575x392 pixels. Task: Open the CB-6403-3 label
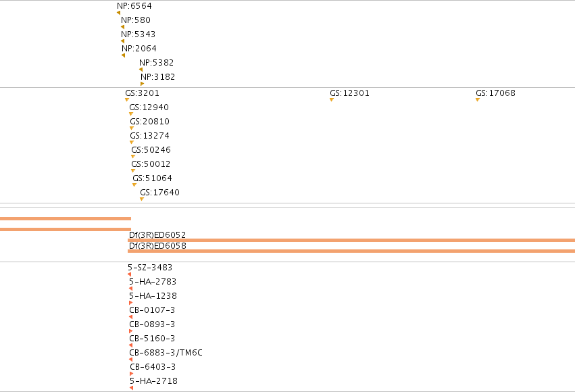pyautogui.click(x=153, y=367)
